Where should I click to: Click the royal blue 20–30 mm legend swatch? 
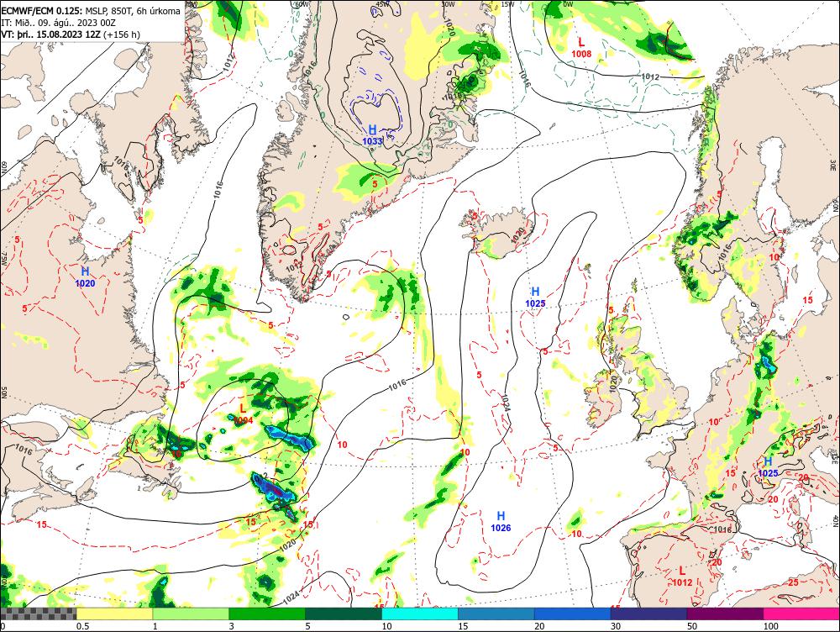[573, 614]
